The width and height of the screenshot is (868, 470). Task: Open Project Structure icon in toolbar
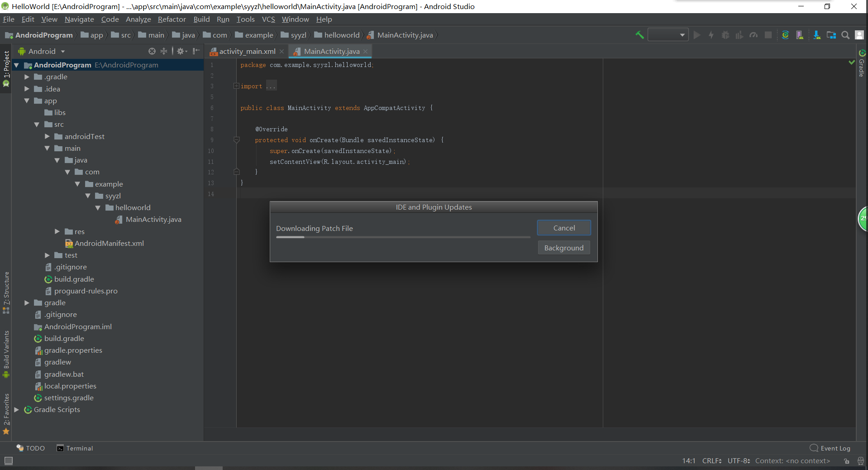pos(831,35)
